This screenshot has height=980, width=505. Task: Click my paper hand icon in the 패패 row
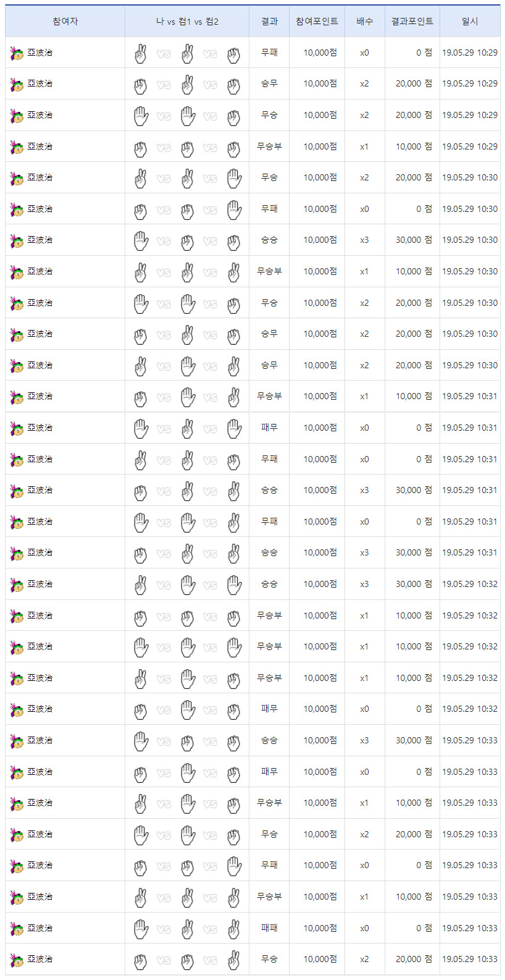click(141, 929)
